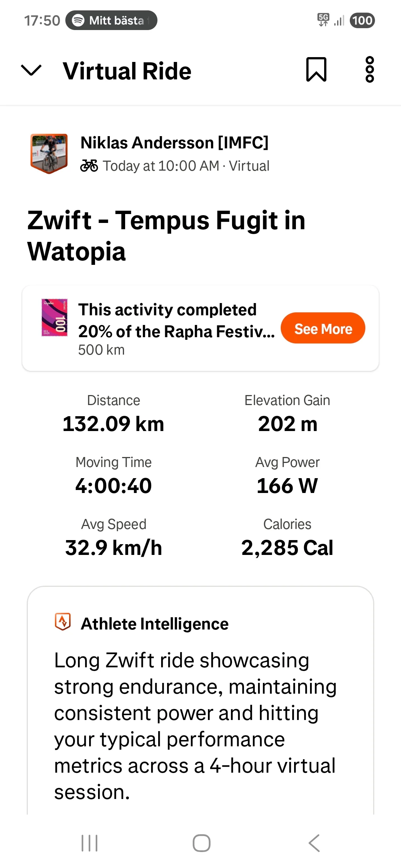The height and width of the screenshot is (868, 401).
Task: Tap the Athlete Intelligence logo icon
Action: coord(63,621)
